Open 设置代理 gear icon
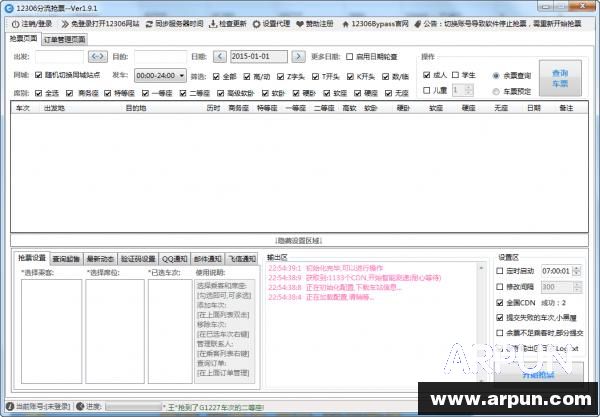The height and width of the screenshot is (417, 600). 256,24
